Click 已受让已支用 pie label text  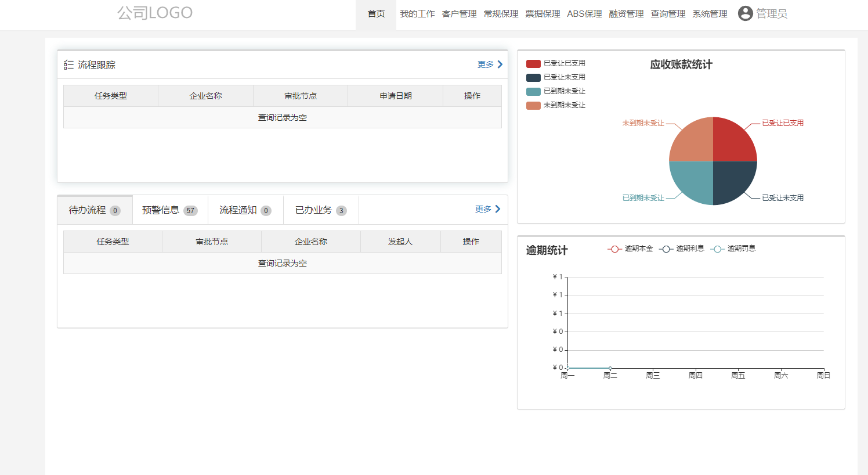click(783, 123)
